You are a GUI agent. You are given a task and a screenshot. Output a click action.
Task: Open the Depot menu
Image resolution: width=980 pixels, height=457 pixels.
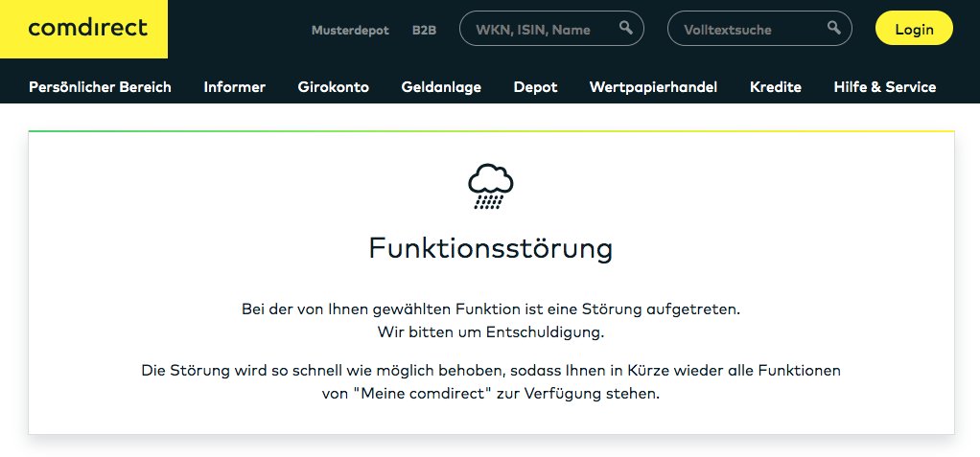pos(536,87)
